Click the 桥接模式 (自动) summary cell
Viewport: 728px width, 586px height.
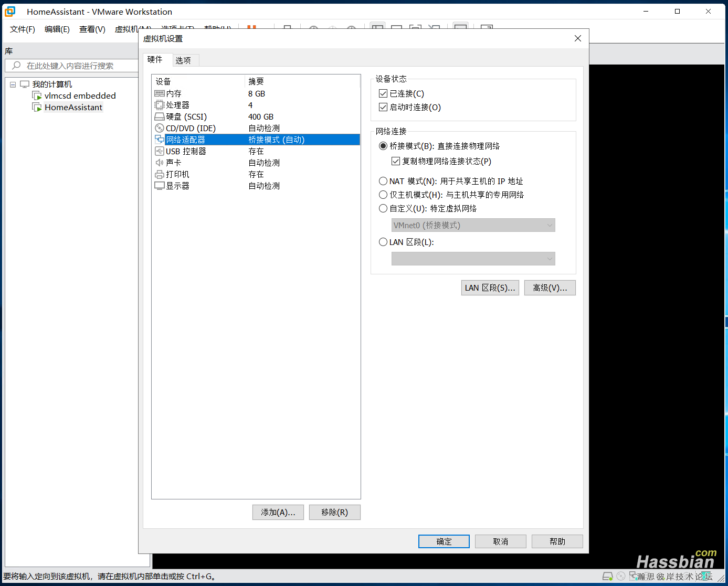pyautogui.click(x=277, y=140)
